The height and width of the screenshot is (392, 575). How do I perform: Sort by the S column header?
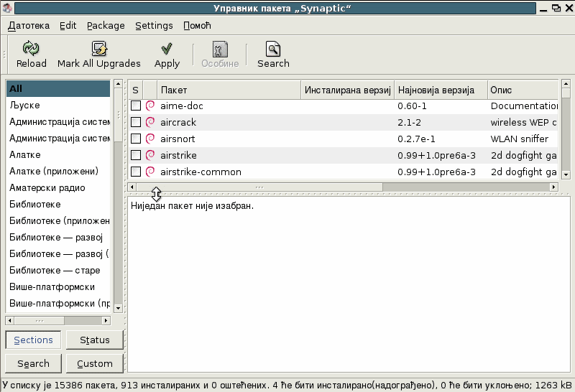pos(135,90)
